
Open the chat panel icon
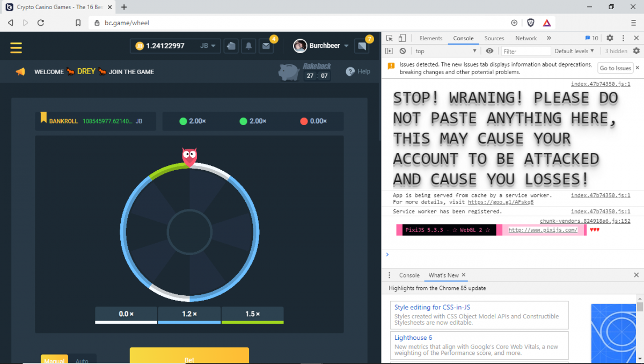pos(362,46)
